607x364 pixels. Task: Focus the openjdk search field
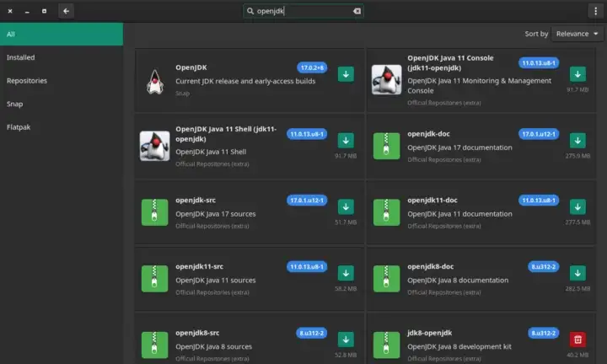(303, 11)
